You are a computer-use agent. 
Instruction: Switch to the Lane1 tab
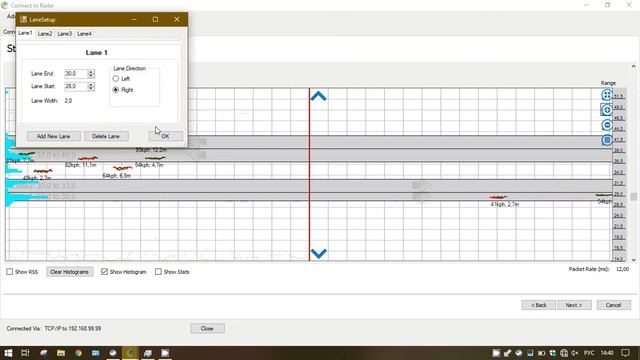[25, 33]
